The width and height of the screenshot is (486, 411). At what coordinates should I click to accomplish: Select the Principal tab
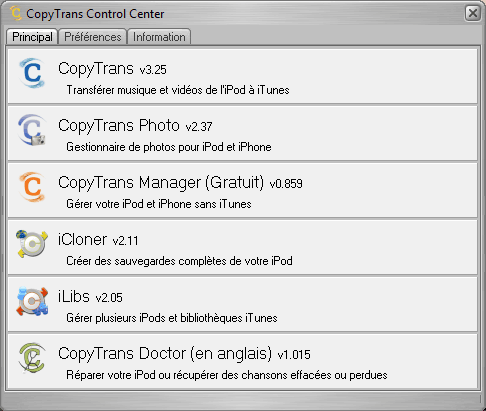pos(32,37)
